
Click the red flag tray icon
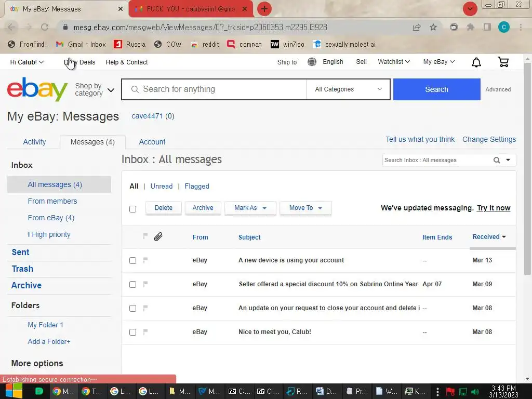coord(450,392)
